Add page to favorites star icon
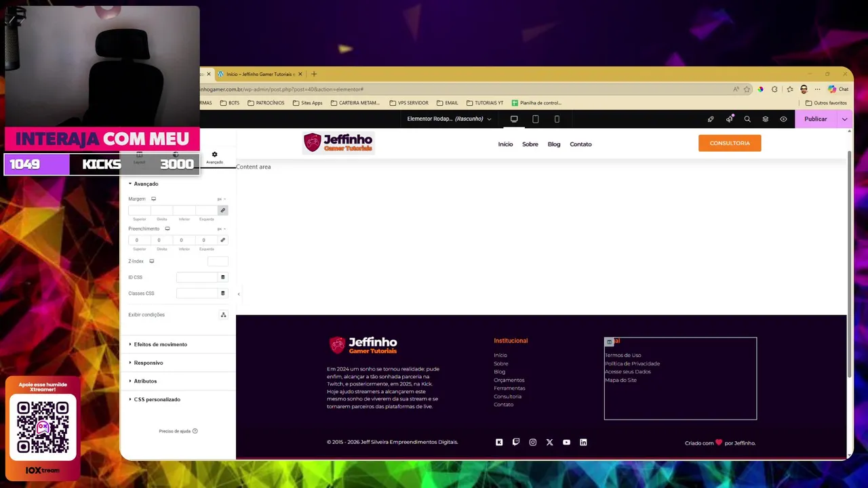 coord(747,89)
